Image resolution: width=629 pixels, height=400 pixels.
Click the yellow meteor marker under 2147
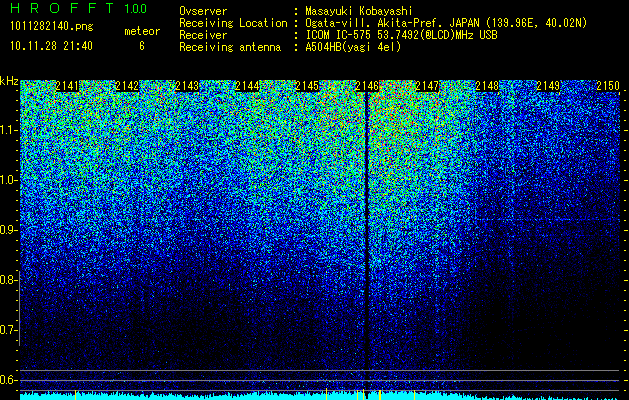click(414, 395)
